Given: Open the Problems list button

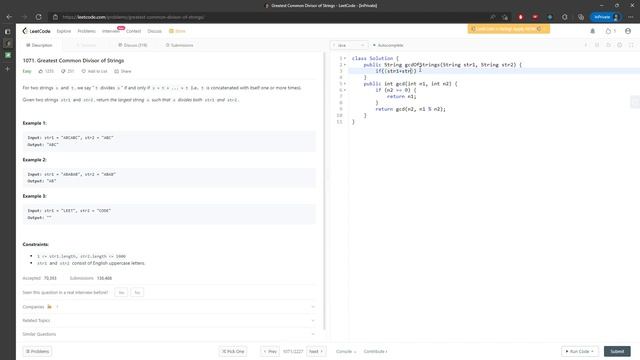Looking at the screenshot, I should pyautogui.click(x=37, y=351).
